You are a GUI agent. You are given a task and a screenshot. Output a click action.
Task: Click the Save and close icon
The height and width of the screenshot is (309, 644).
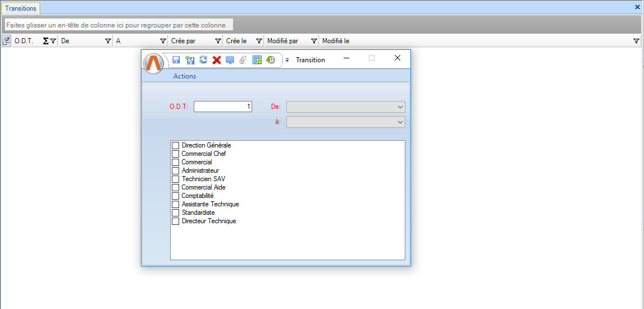tap(189, 60)
